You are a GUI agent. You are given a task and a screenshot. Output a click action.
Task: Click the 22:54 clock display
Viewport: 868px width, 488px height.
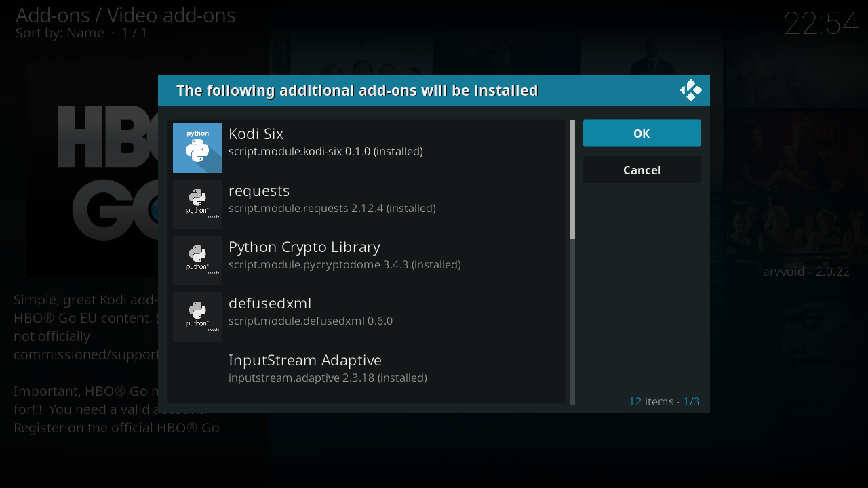click(x=821, y=24)
